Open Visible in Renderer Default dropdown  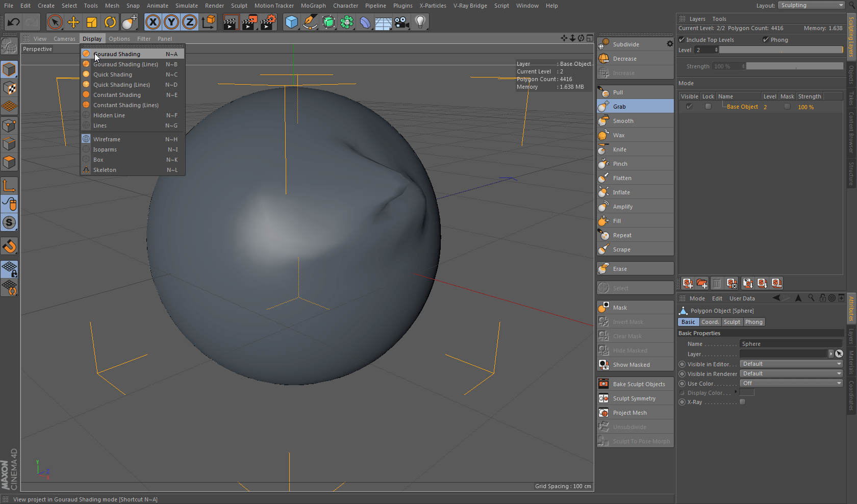point(791,373)
